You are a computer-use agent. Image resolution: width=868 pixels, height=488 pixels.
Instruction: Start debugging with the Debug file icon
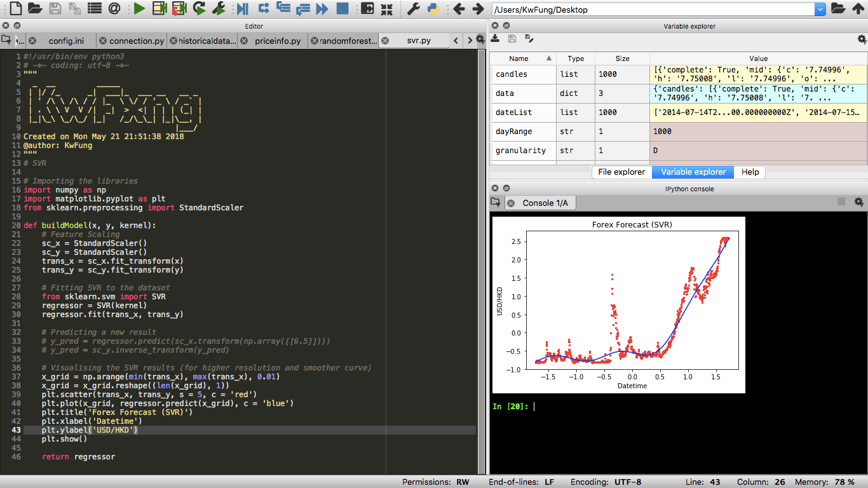242,9
